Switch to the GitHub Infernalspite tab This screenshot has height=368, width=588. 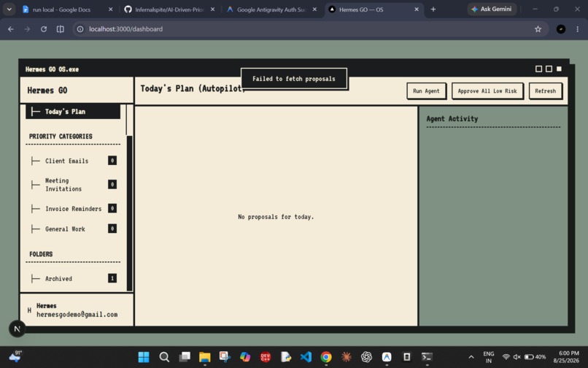tap(169, 9)
